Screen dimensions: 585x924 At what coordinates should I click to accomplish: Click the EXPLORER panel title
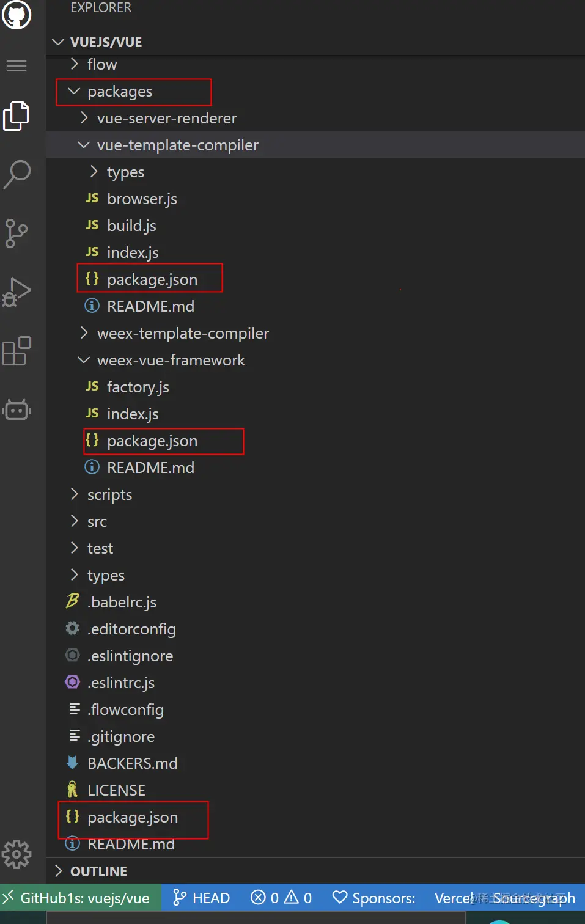[x=101, y=8]
